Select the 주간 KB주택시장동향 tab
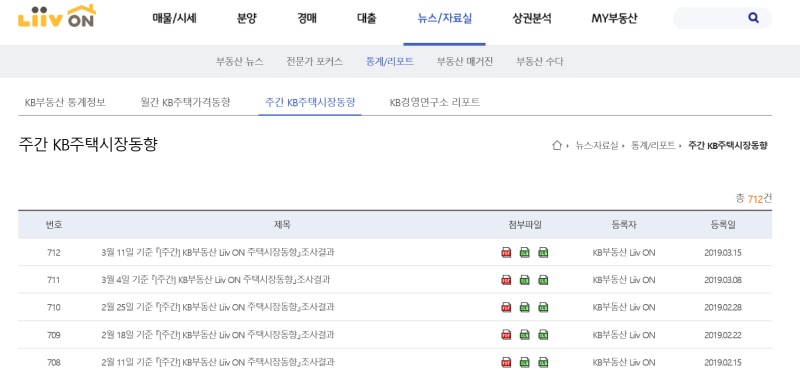 (x=310, y=102)
